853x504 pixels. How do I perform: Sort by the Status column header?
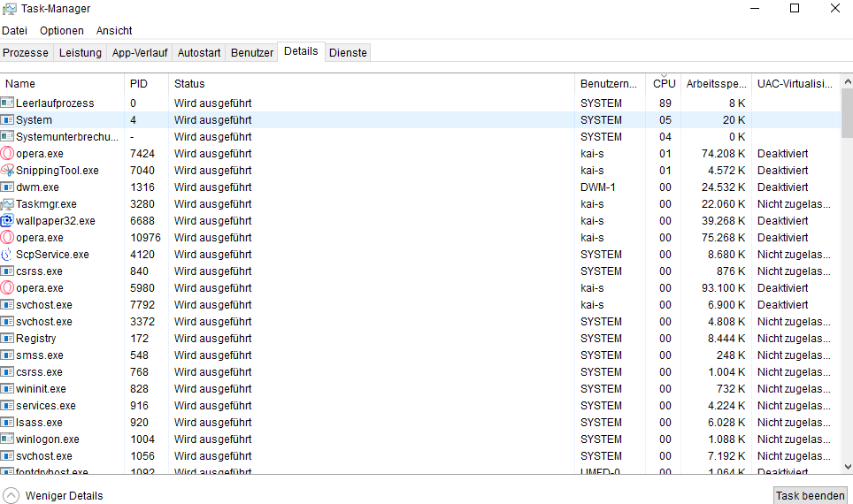pos(372,84)
